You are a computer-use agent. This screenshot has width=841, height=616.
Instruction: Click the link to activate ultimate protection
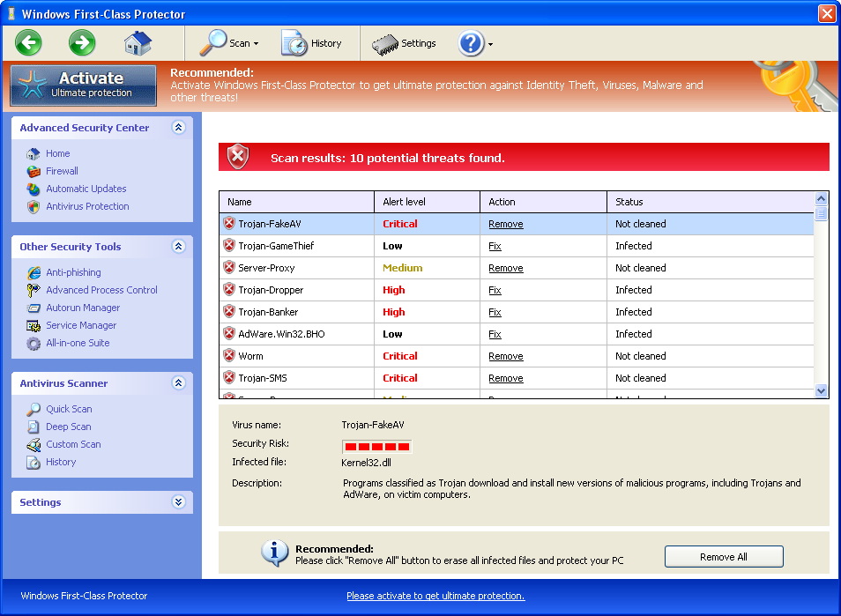[435, 596]
